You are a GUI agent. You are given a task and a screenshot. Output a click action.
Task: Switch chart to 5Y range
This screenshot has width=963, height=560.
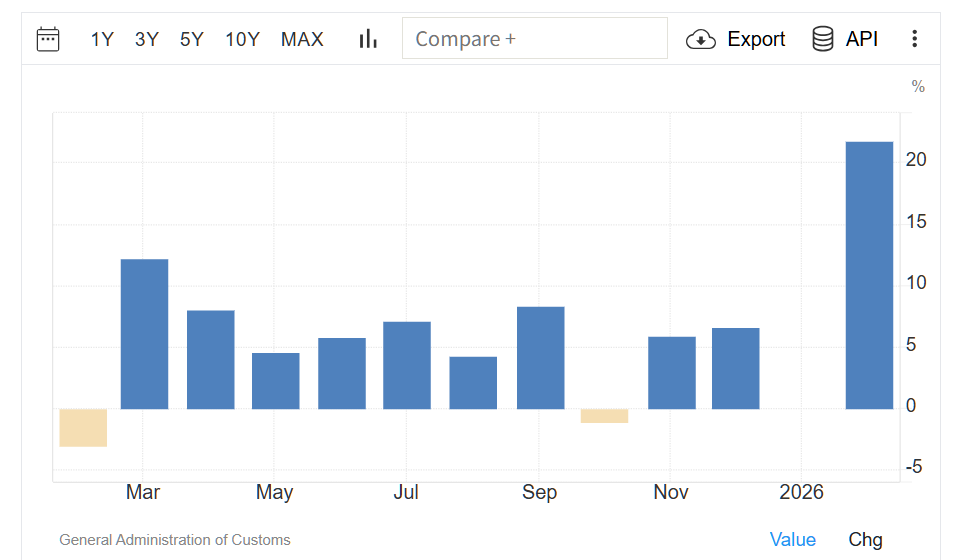[x=192, y=39]
